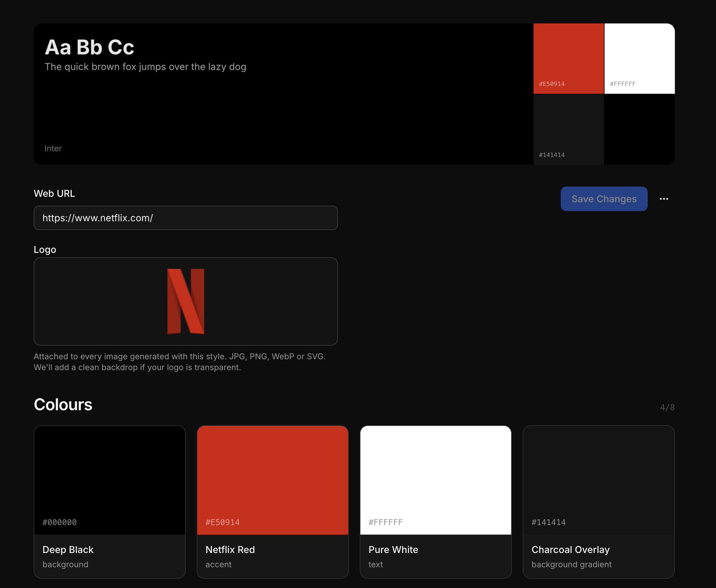This screenshot has width=716, height=588.
Task: Focus the Web URL input field
Action: pos(186,218)
